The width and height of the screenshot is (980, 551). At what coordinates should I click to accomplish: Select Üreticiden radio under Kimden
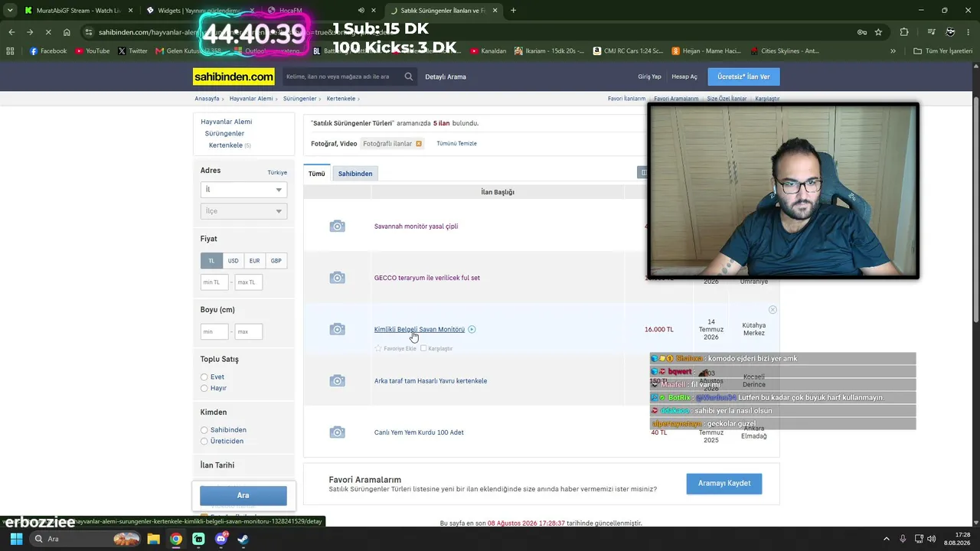(x=204, y=442)
